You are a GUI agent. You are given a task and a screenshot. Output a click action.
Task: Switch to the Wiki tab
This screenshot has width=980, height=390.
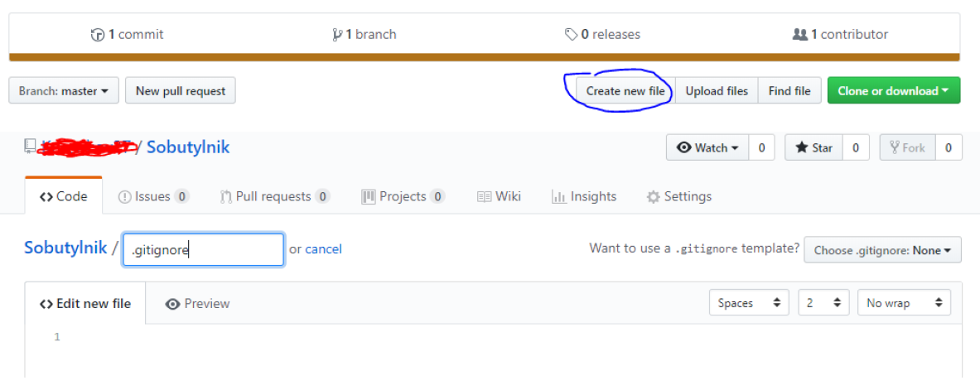[x=499, y=196]
